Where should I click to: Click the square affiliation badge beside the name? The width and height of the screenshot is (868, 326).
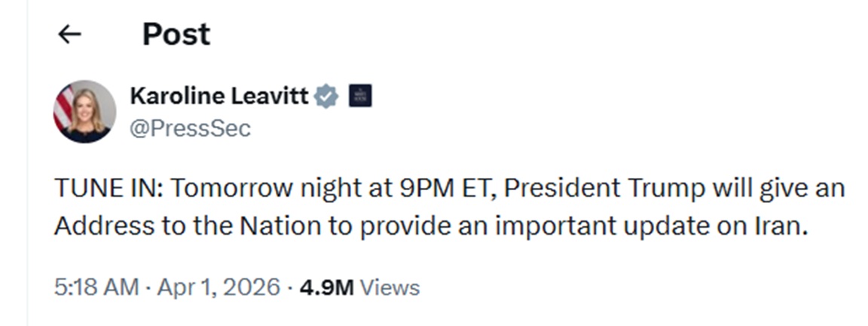[359, 96]
